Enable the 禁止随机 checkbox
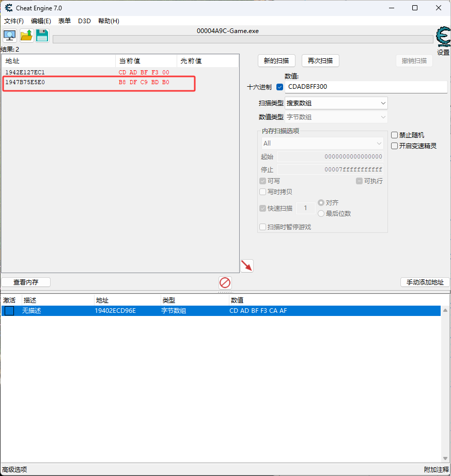 pos(394,135)
